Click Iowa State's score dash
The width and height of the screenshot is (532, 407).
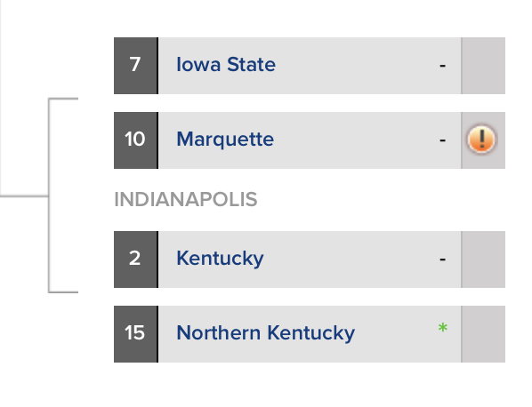[442, 65]
